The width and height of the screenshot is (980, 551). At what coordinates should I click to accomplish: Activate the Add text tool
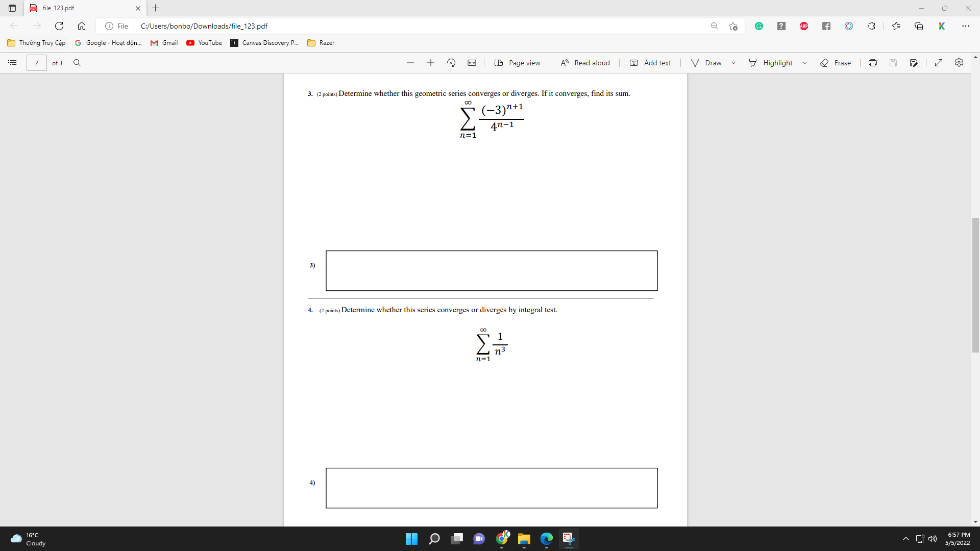point(650,62)
